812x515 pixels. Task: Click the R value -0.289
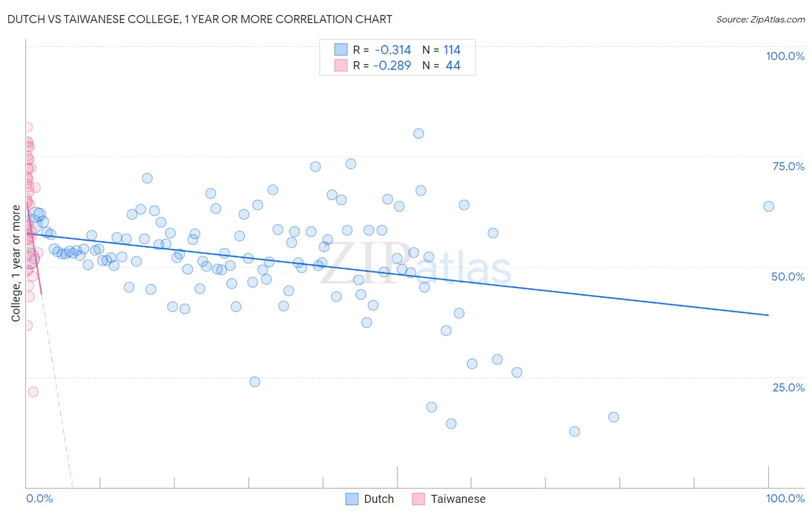click(x=392, y=65)
